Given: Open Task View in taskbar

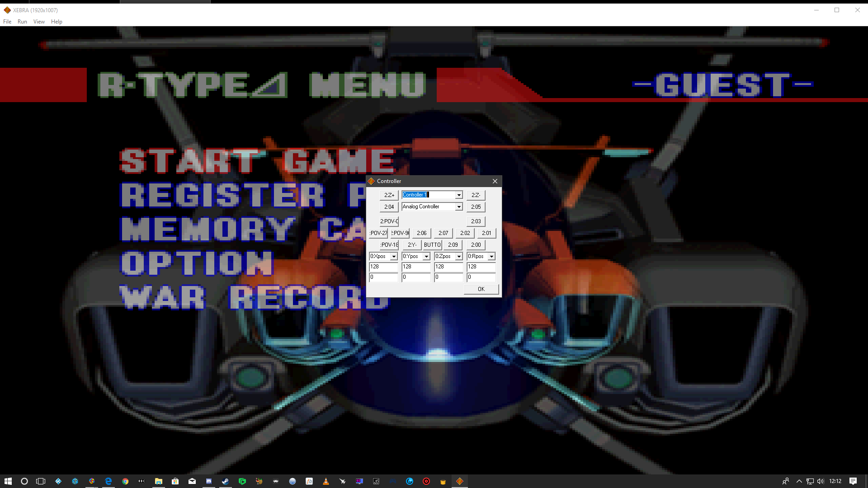Looking at the screenshot, I should pos(41,481).
